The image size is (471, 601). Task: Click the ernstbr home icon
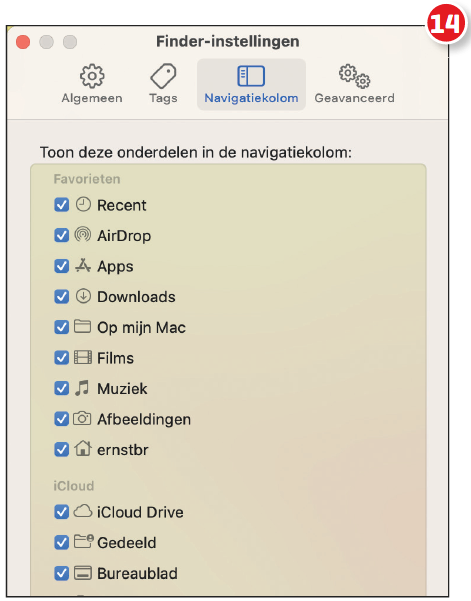(83, 448)
